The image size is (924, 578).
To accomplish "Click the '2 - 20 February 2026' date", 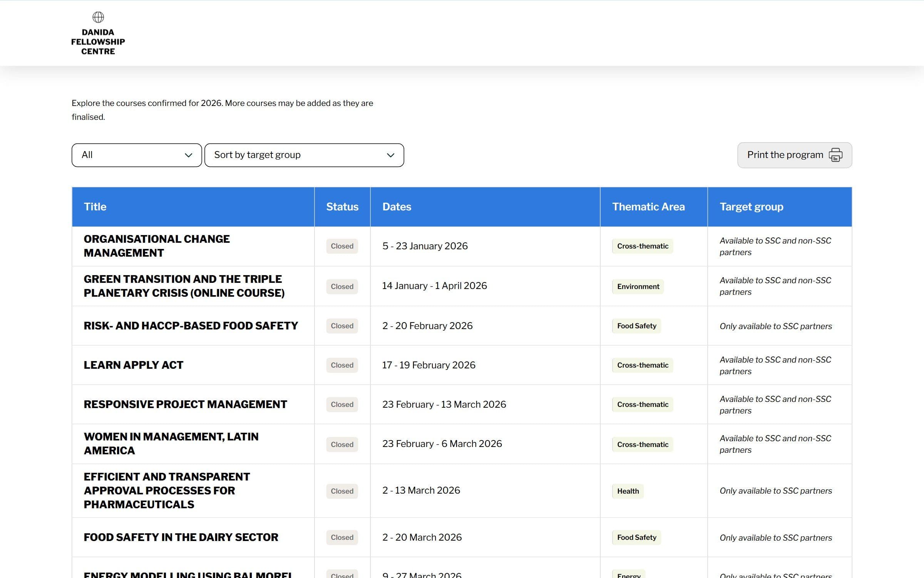I will [x=427, y=326].
